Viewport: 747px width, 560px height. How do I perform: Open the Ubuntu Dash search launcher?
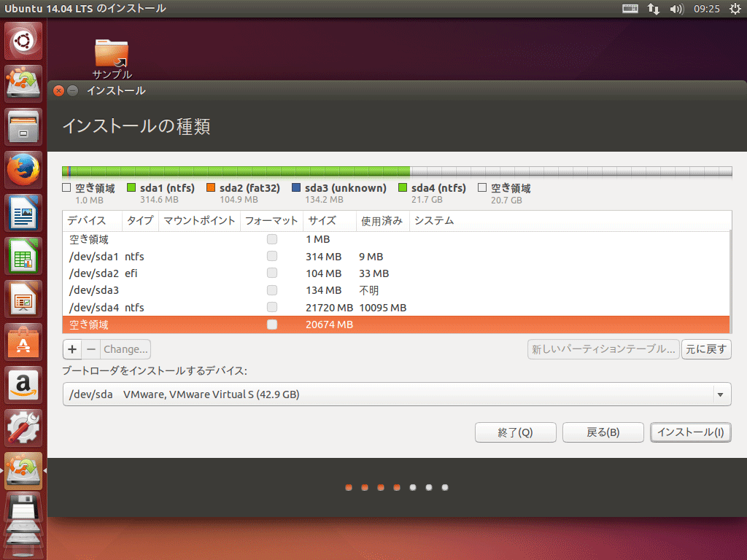pos(23,41)
